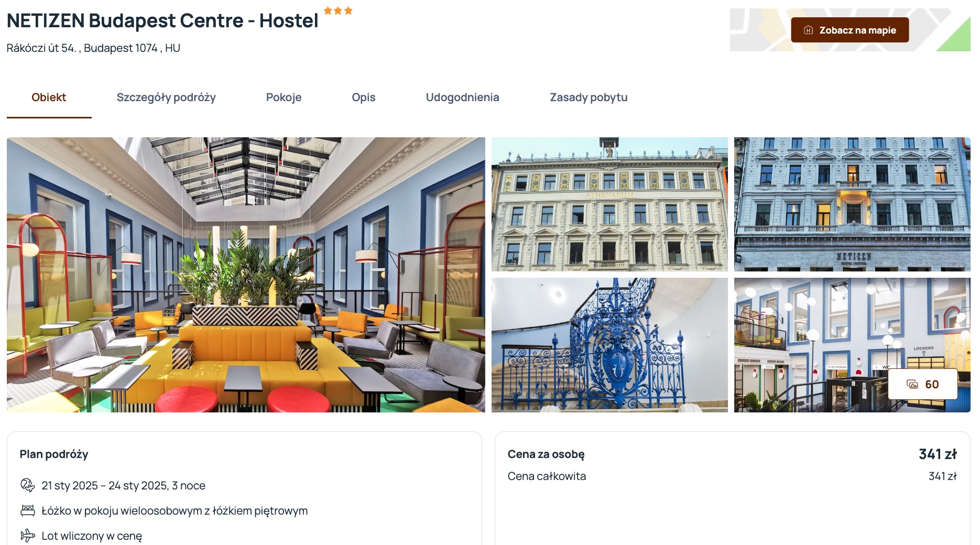Image resolution: width=980 pixels, height=545 pixels.
Task: Open the lockers courtyard photo
Action: coord(852,345)
